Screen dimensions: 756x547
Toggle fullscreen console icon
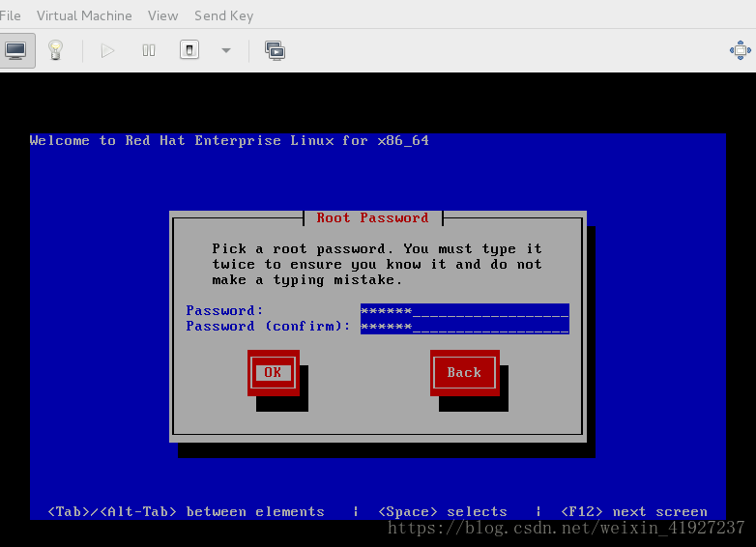(x=741, y=50)
